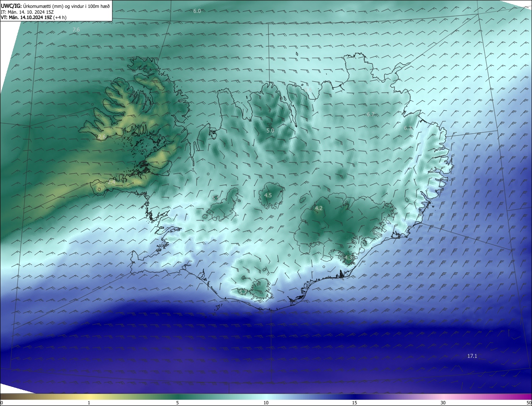532x406 pixels.
Task: Click the 5.7 value label near the south coast
Action: coord(243,291)
